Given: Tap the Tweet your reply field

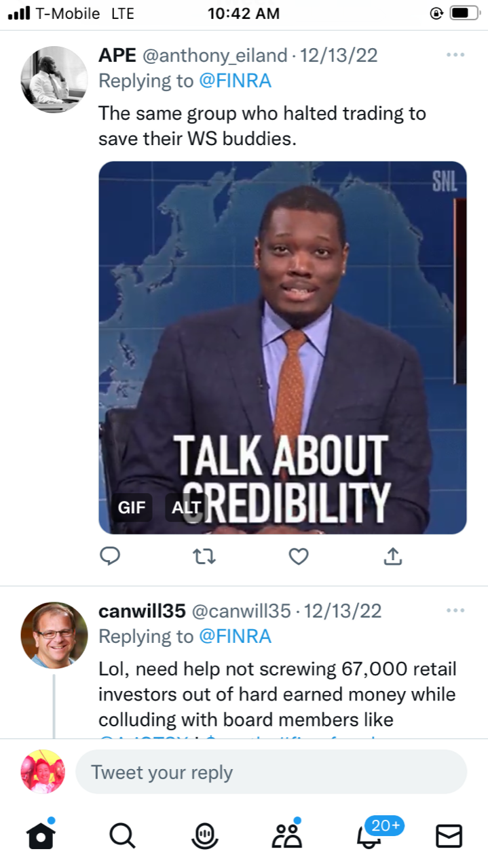Looking at the screenshot, I should (x=271, y=772).
